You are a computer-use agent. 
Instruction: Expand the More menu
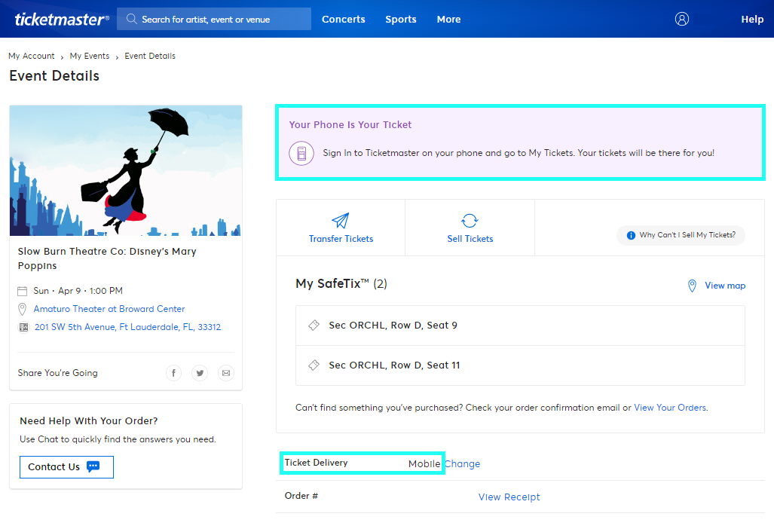click(x=448, y=19)
